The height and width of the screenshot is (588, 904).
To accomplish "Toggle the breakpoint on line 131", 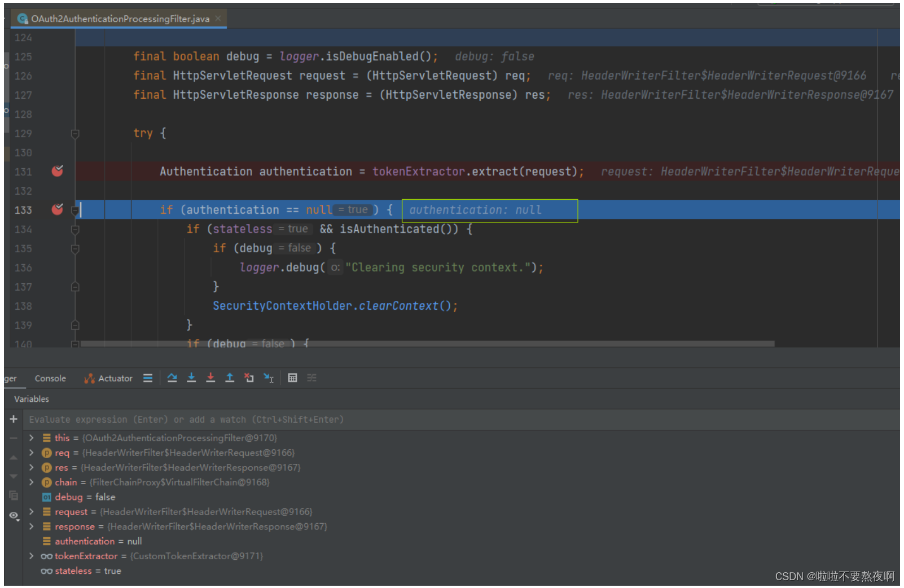I will [x=56, y=172].
